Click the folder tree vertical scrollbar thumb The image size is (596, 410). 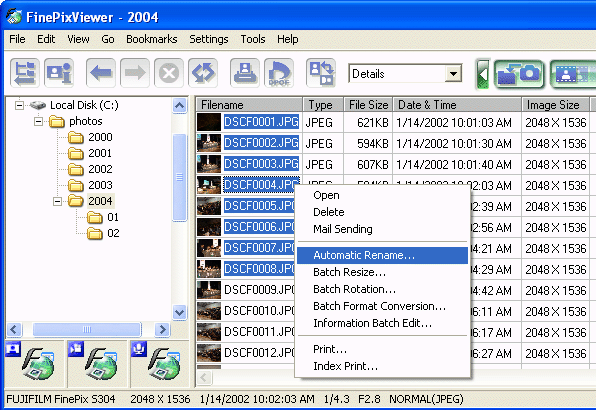point(179,177)
